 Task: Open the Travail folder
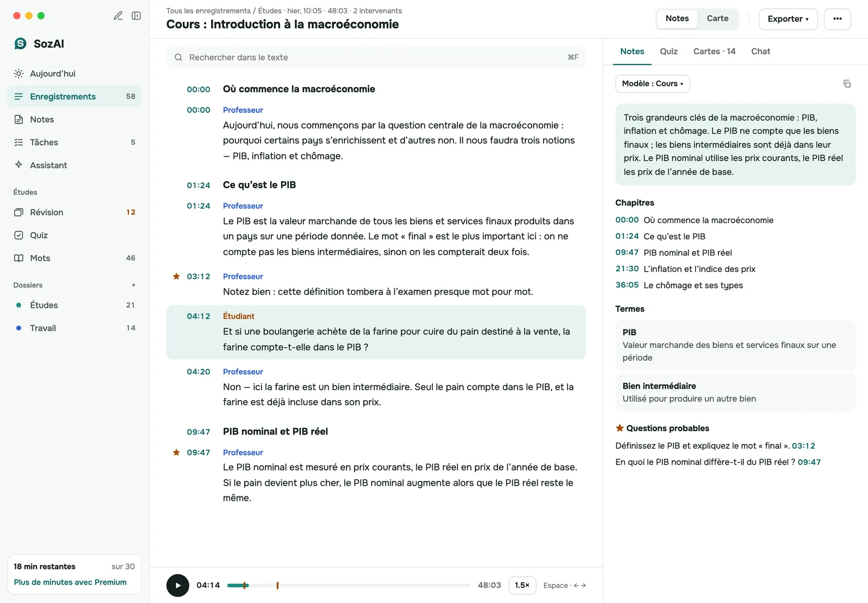pos(74,328)
